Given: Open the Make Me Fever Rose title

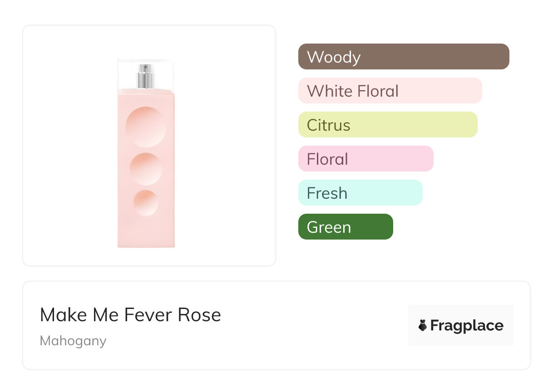Looking at the screenshot, I should pos(130,315).
